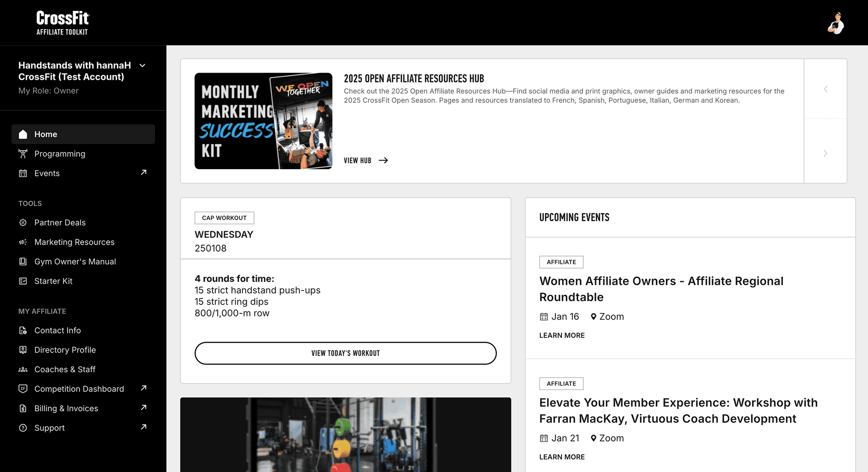Click the calendar icon beside Jan 16
The height and width of the screenshot is (472, 868).
coord(544,317)
